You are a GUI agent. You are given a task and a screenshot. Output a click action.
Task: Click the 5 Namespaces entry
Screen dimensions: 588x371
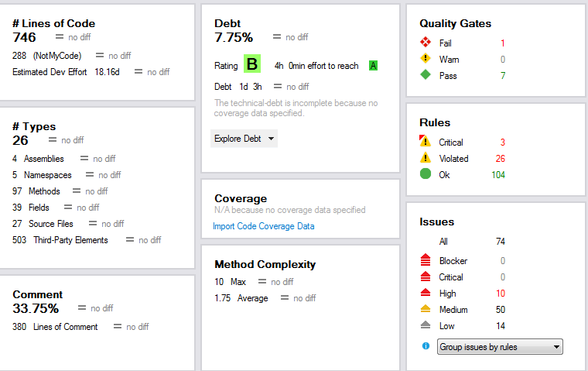(x=42, y=175)
